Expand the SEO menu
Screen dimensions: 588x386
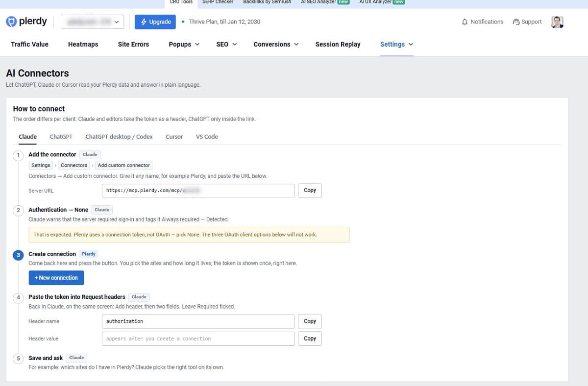[x=226, y=44]
